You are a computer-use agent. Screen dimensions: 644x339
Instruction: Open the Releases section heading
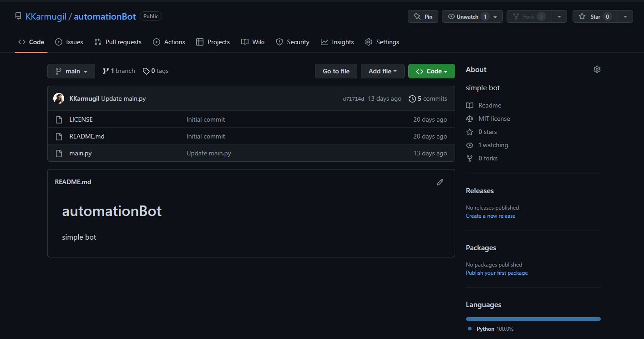tap(480, 190)
